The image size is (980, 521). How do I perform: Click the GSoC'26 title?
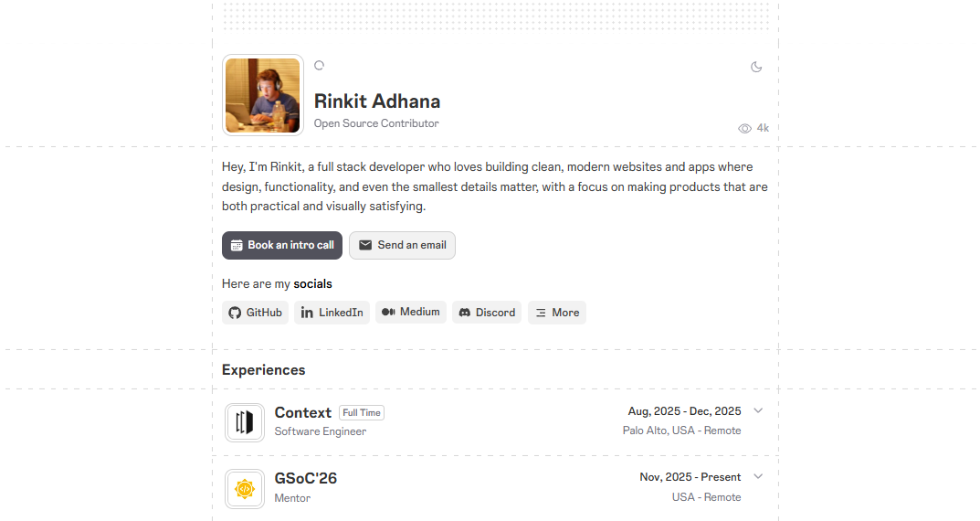tap(306, 478)
